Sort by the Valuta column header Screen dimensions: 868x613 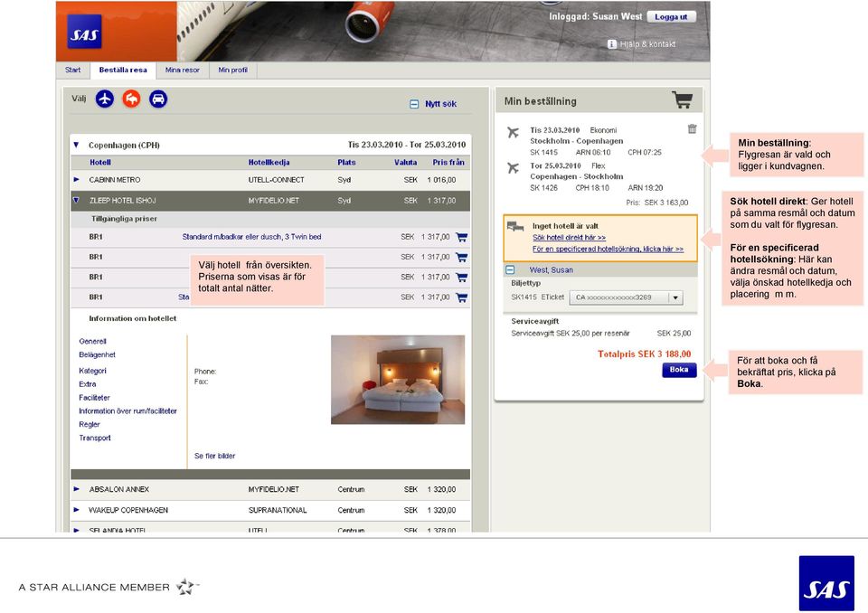click(x=405, y=162)
